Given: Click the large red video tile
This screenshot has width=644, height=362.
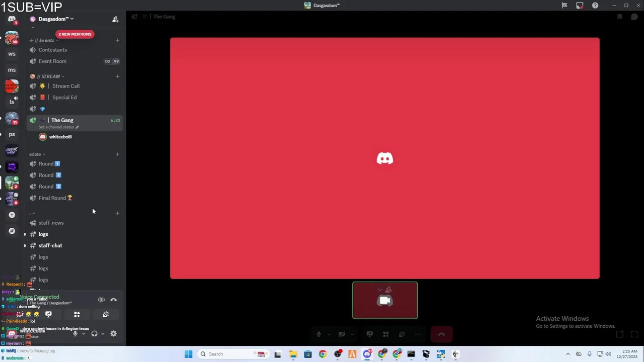Looking at the screenshot, I should (385, 158).
